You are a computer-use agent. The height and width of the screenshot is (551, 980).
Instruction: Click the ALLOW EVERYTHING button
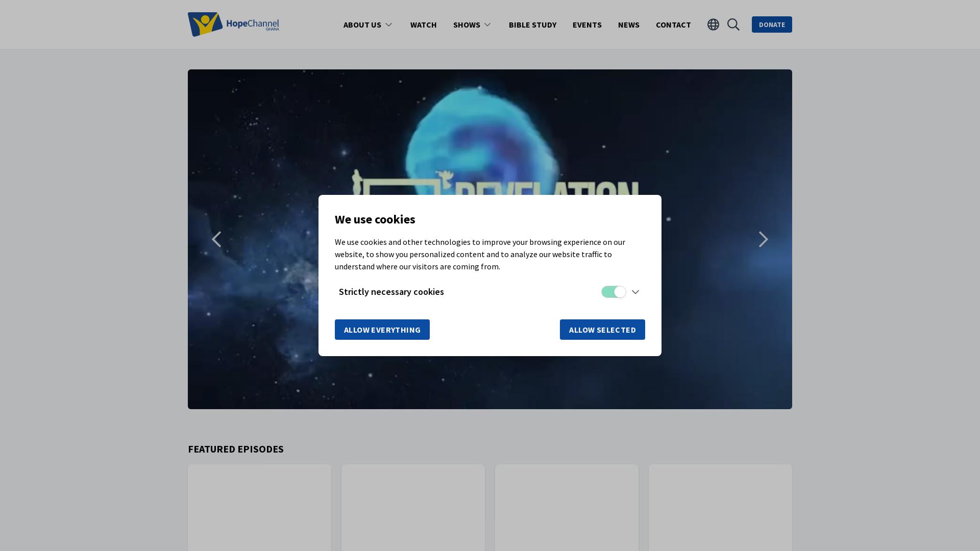[382, 330]
